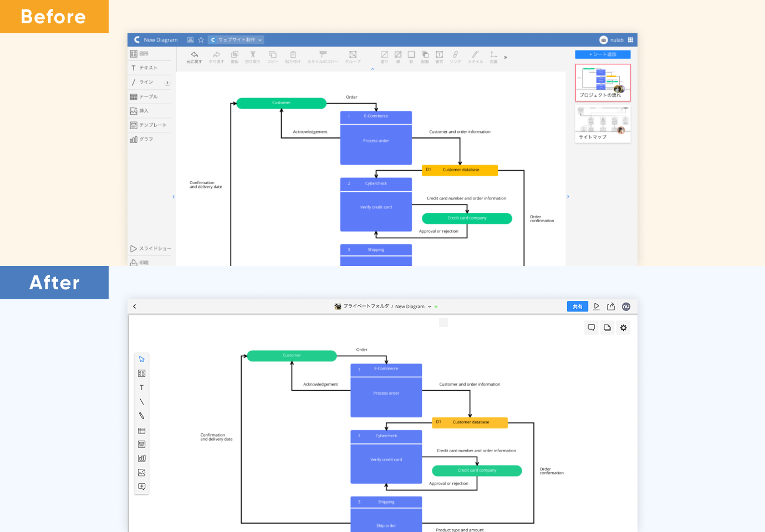
Task: Toggle the favorite star next to New Diagram
Action: coord(201,40)
